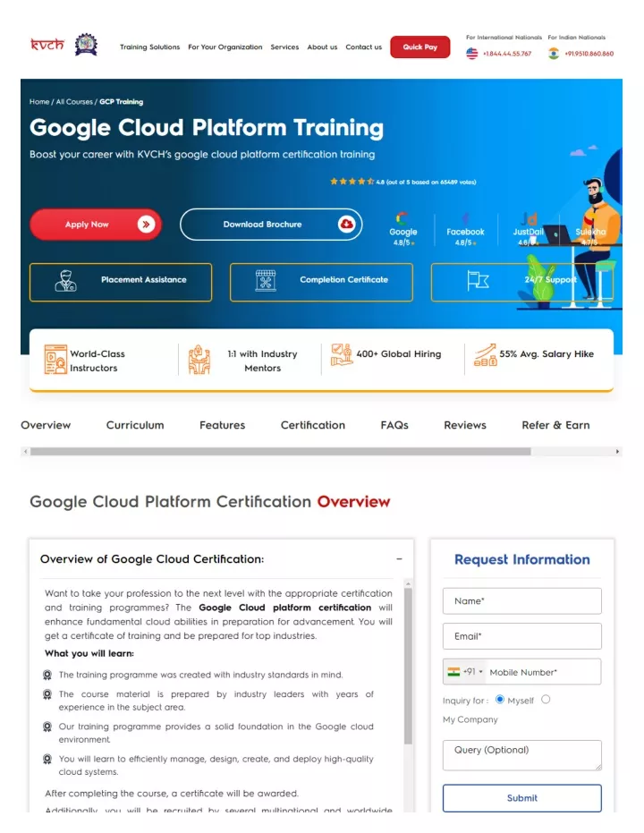The image size is (644, 833).
Task: Switch to the Certification tab
Action: pyautogui.click(x=313, y=425)
